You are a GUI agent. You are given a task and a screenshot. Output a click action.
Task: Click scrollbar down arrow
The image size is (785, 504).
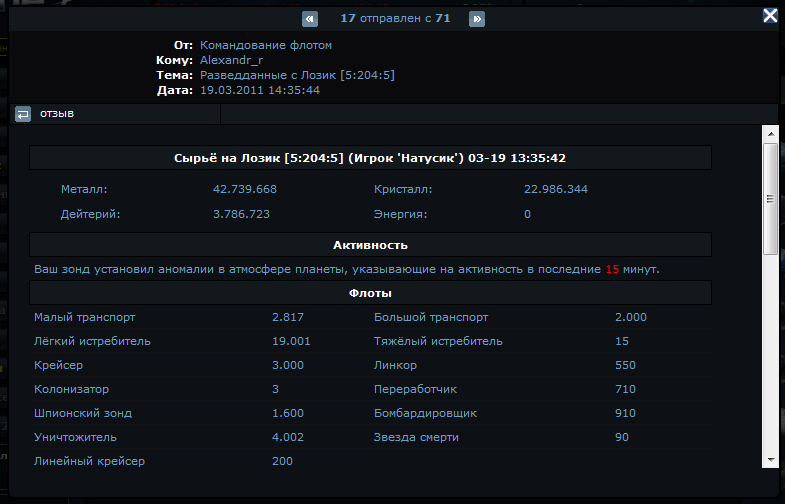click(770, 460)
